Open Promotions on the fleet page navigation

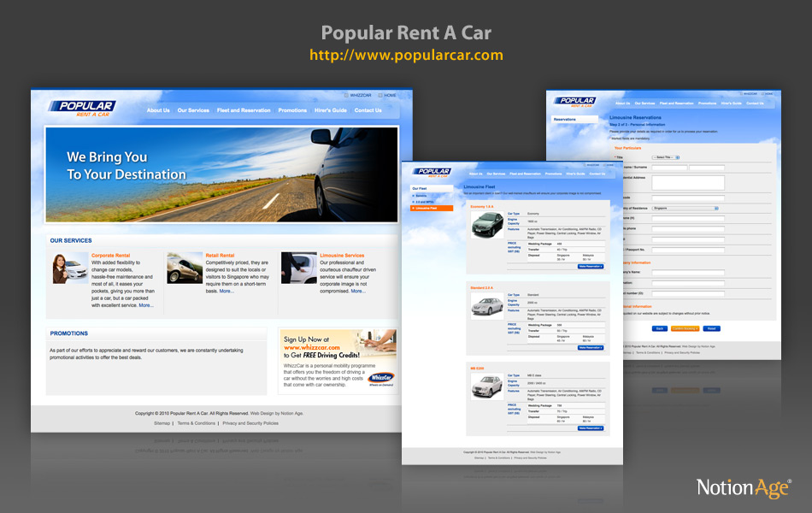pos(553,174)
